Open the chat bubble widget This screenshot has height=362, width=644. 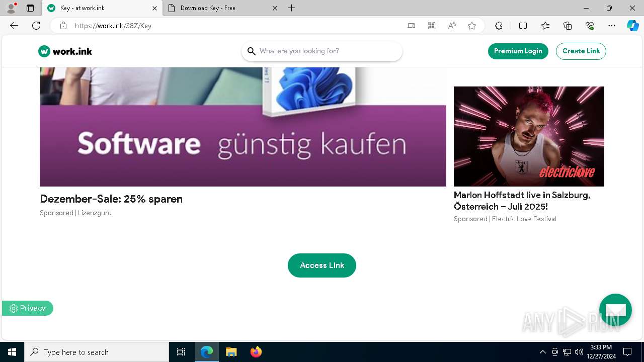coord(615,310)
